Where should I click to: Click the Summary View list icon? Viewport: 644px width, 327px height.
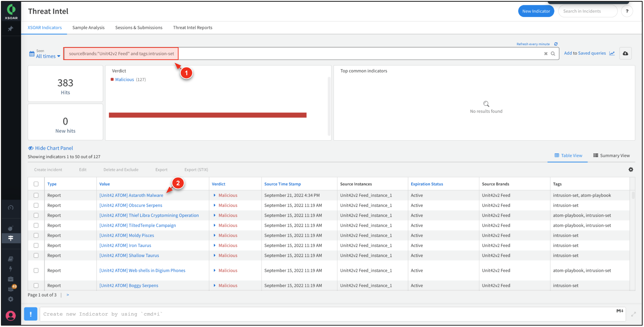(596, 155)
